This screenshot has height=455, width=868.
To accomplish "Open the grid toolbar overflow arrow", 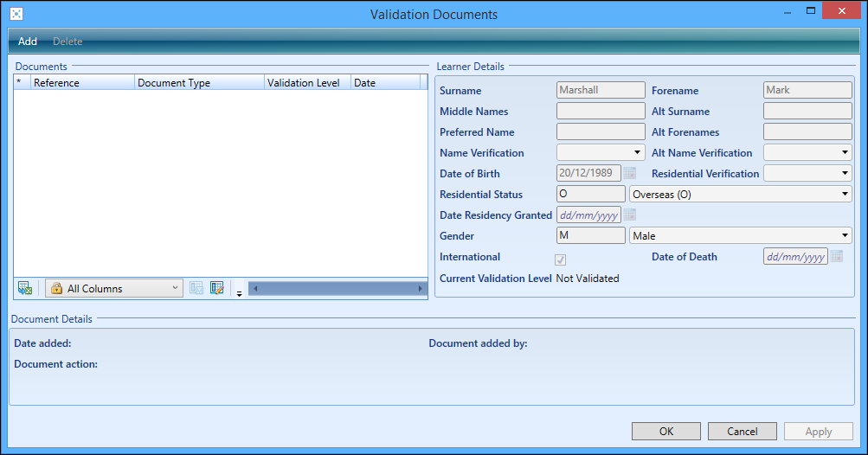I will click(x=239, y=293).
